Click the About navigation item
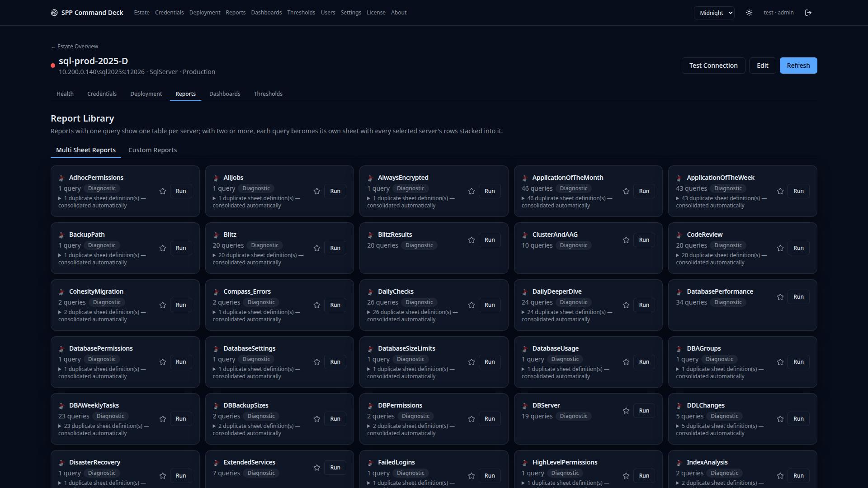Screen dimensions: 868x488 tap(399, 13)
